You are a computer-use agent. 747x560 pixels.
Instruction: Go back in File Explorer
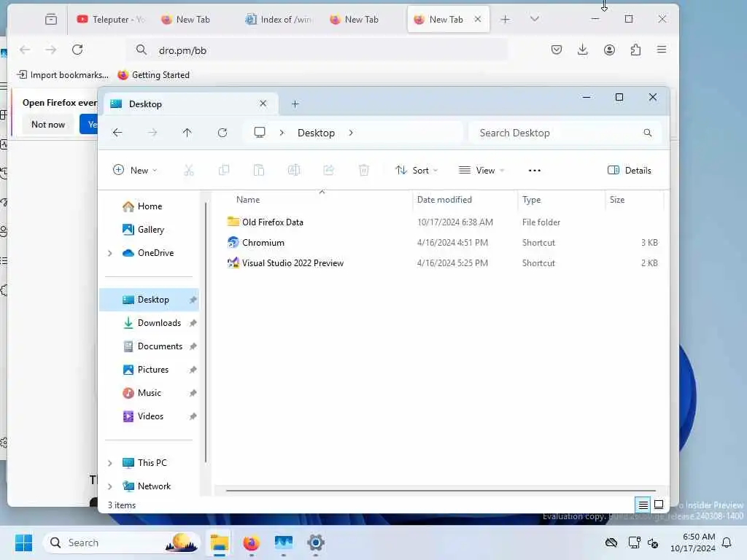click(x=117, y=133)
